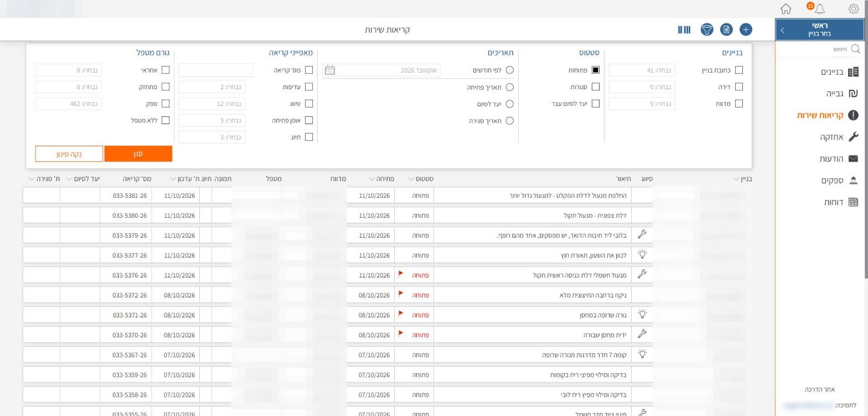
Task: Select the תאריך פתיחה radio button
Action: (509, 87)
